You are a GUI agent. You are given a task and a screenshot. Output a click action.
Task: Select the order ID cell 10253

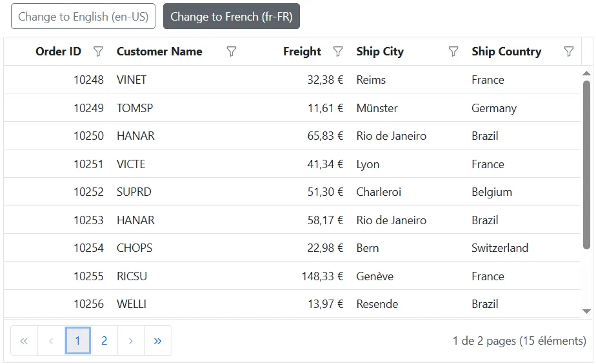tap(88, 220)
